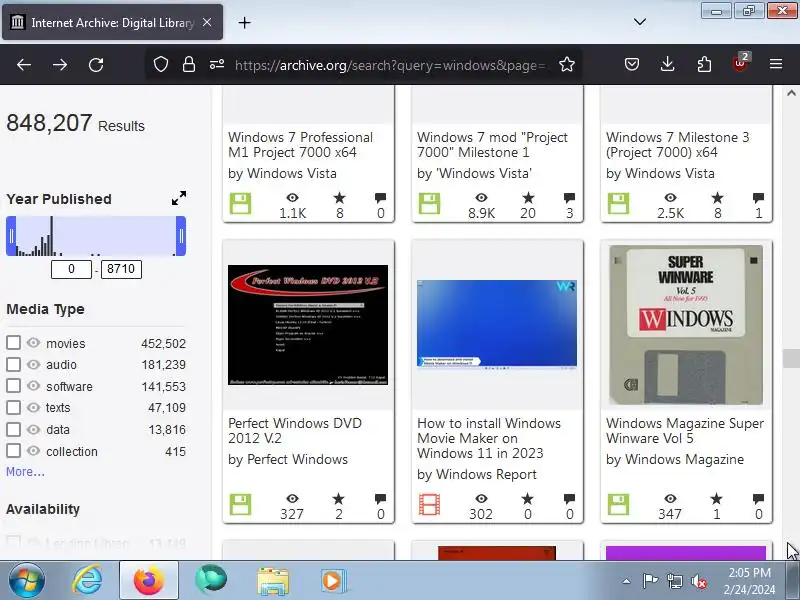This screenshot has width=800, height=600.
Task: Edit the end year field showing 8710
Action: pyautogui.click(x=121, y=269)
